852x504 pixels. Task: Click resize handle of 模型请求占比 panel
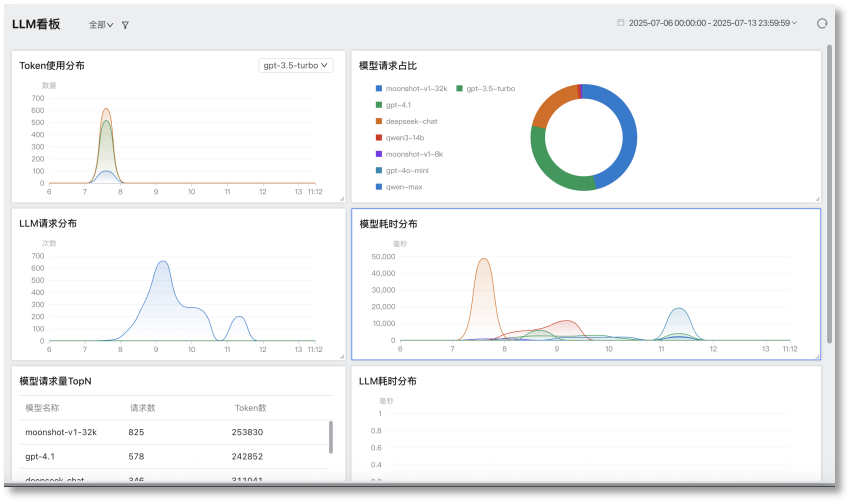tap(817, 198)
